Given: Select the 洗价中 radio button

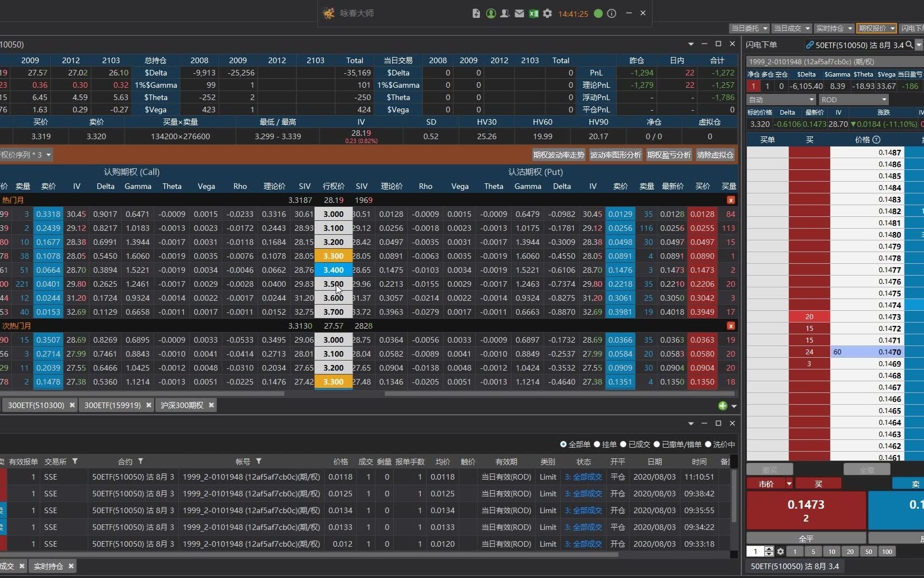Looking at the screenshot, I should coord(708,444).
